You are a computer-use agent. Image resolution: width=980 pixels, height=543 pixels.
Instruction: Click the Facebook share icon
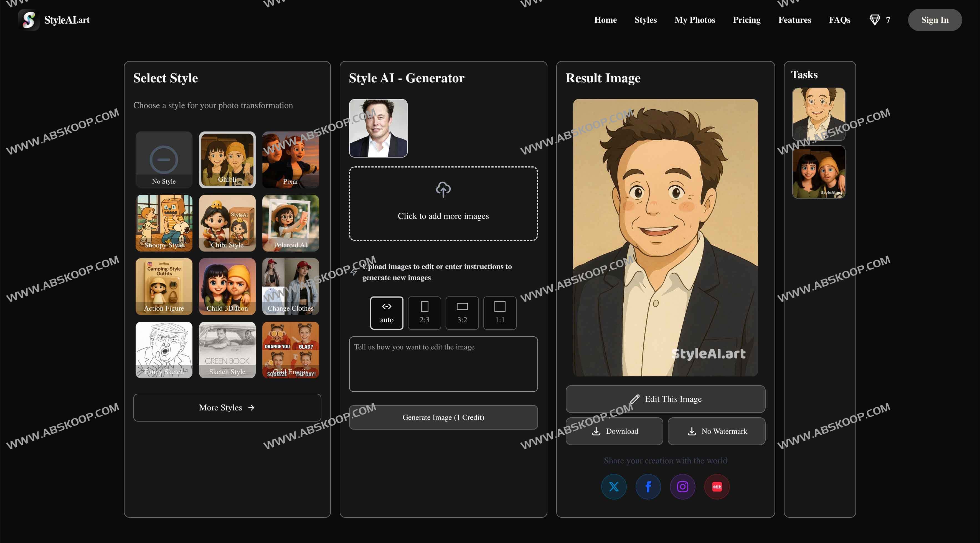pyautogui.click(x=648, y=487)
